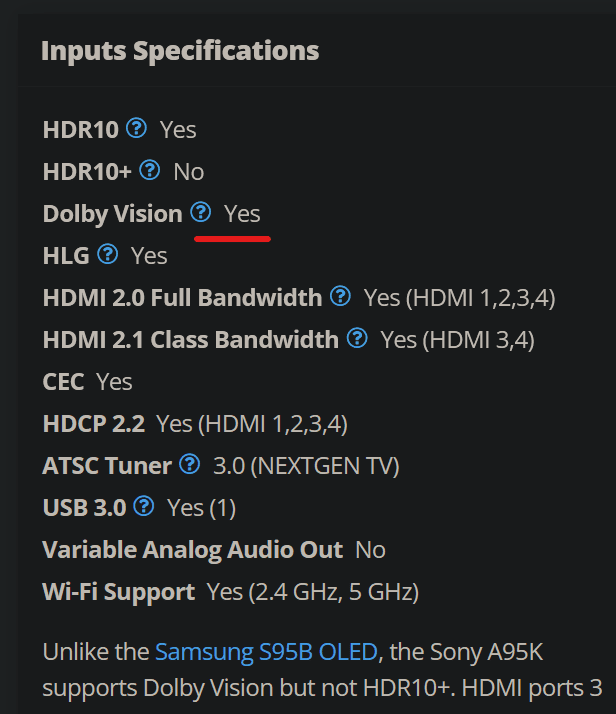Click the Inputs Specifications heading
Image resolution: width=616 pixels, height=714 pixels.
coord(180,51)
